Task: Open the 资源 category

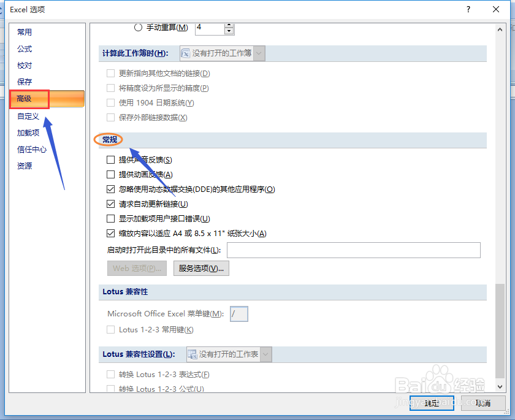Action: (x=25, y=166)
